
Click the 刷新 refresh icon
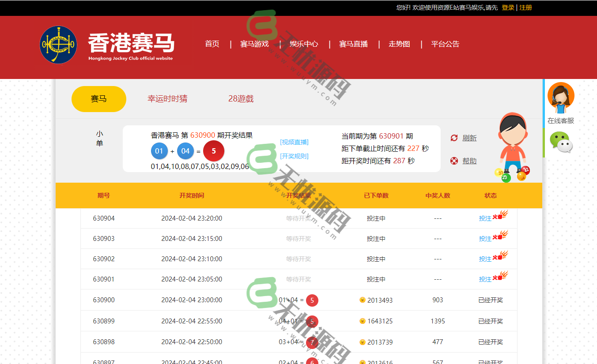454,138
